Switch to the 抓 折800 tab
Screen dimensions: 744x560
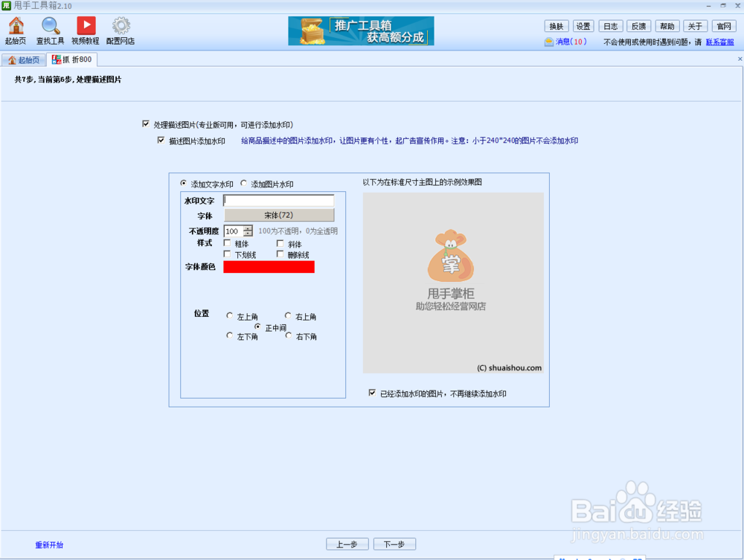point(71,59)
